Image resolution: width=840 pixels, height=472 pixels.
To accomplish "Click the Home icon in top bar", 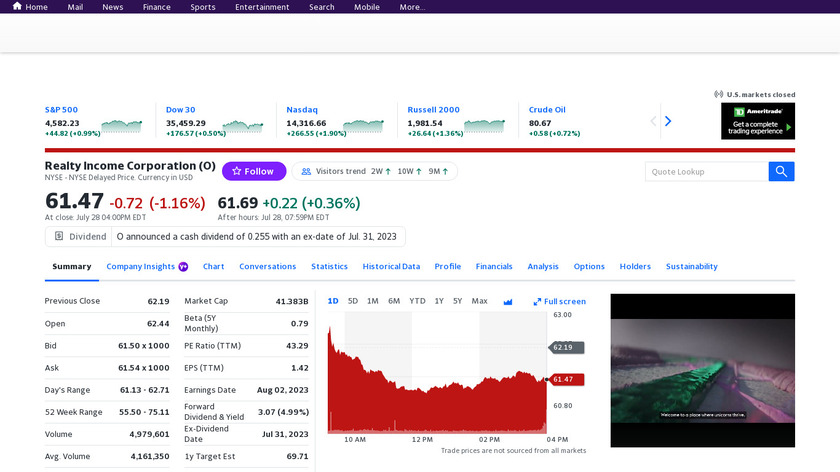I will tap(17, 7).
